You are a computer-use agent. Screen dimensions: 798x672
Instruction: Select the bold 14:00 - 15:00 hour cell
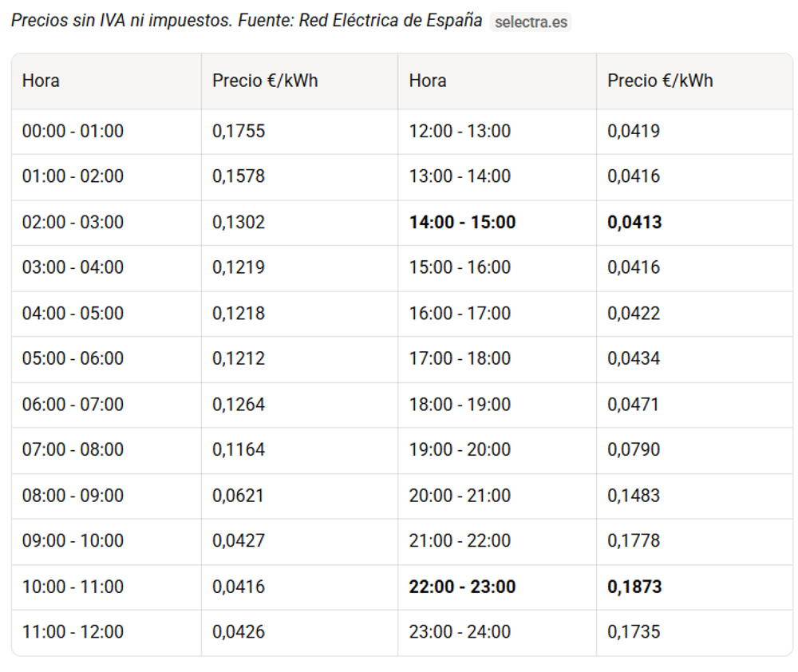[462, 222]
